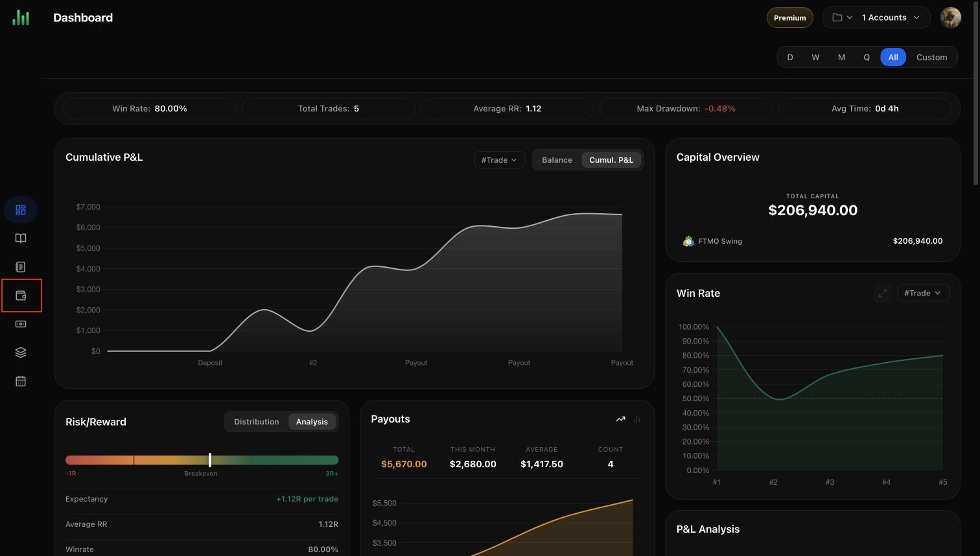Open the banknote payouts icon in sidebar
Screen dimensions: 980x556
(21, 324)
